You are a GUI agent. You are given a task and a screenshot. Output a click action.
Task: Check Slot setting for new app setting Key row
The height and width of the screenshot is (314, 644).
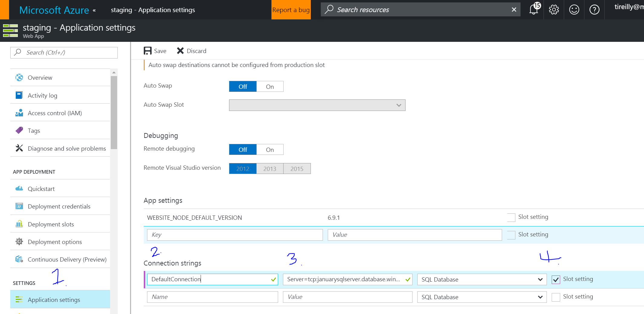pyautogui.click(x=511, y=235)
